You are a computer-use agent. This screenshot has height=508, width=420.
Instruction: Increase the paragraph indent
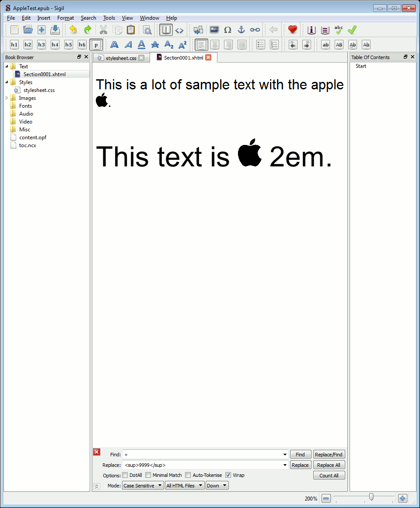(x=306, y=45)
